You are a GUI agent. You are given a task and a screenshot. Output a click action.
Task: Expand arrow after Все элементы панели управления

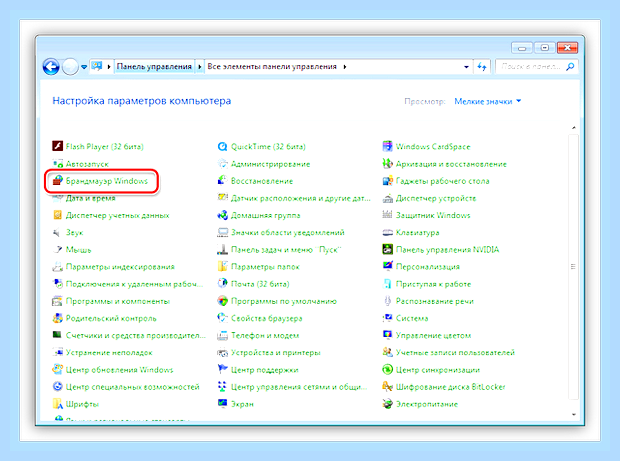coord(345,67)
